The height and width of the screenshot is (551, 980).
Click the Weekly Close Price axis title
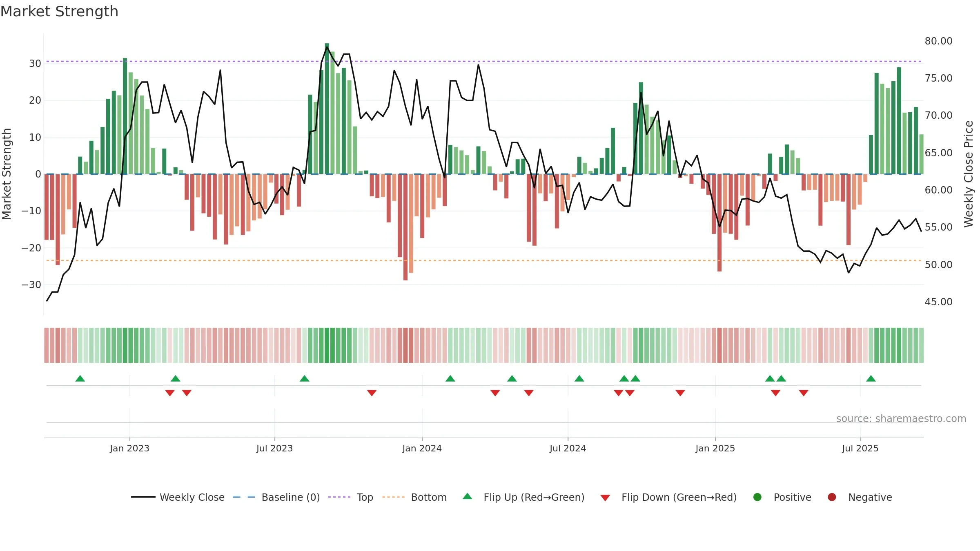point(969,174)
